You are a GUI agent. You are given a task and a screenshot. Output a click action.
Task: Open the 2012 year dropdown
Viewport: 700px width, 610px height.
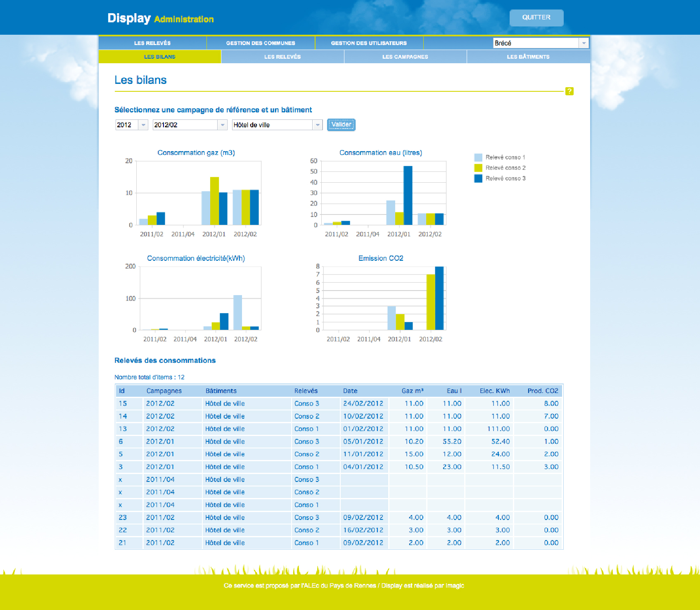[x=143, y=125]
